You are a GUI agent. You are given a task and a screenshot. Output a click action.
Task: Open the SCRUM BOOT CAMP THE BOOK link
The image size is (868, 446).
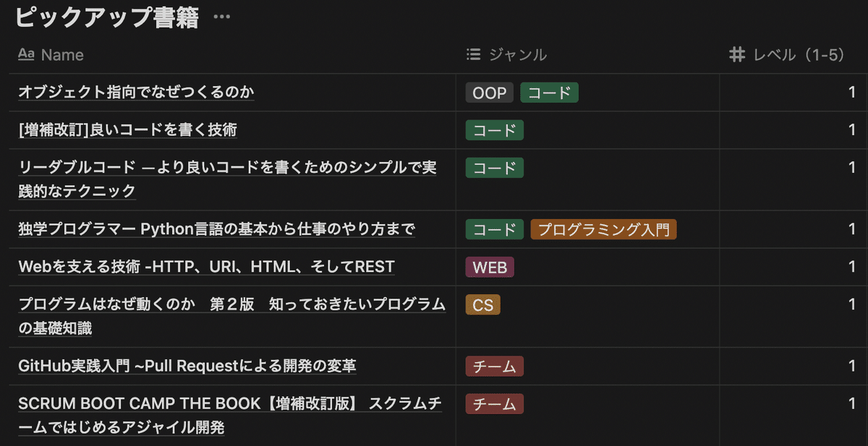click(x=230, y=404)
